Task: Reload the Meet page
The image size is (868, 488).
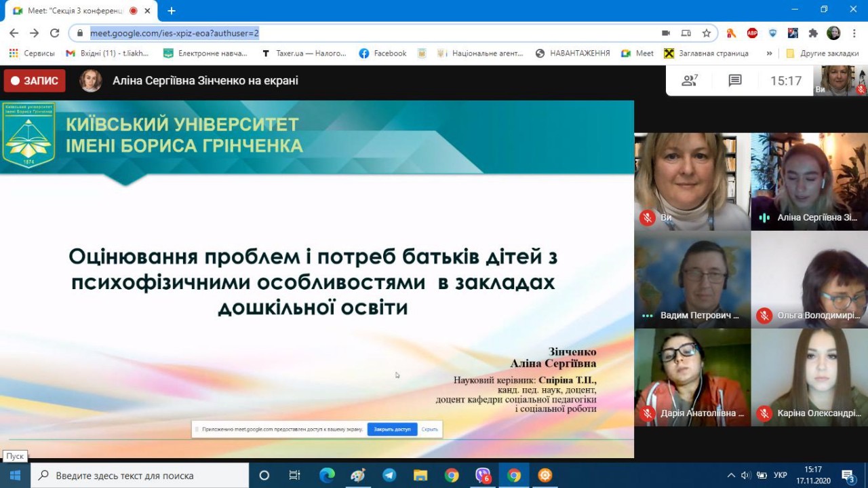Action: (x=55, y=33)
